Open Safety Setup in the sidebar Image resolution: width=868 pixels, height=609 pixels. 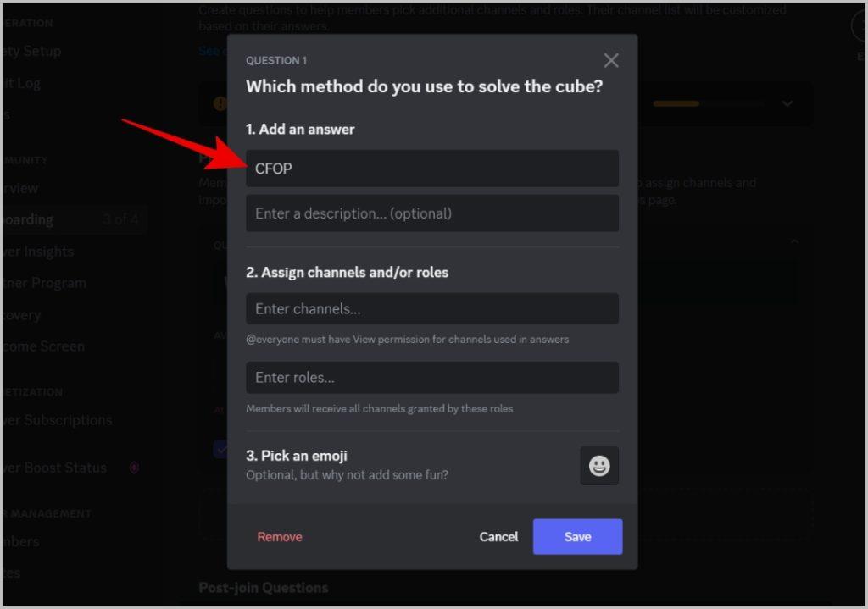31,52
